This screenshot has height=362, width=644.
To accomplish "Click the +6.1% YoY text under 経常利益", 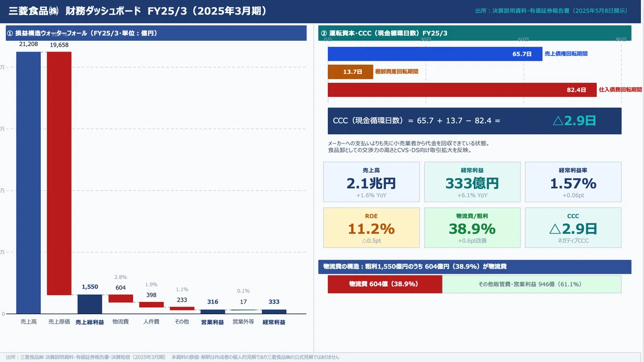I will (472, 196).
